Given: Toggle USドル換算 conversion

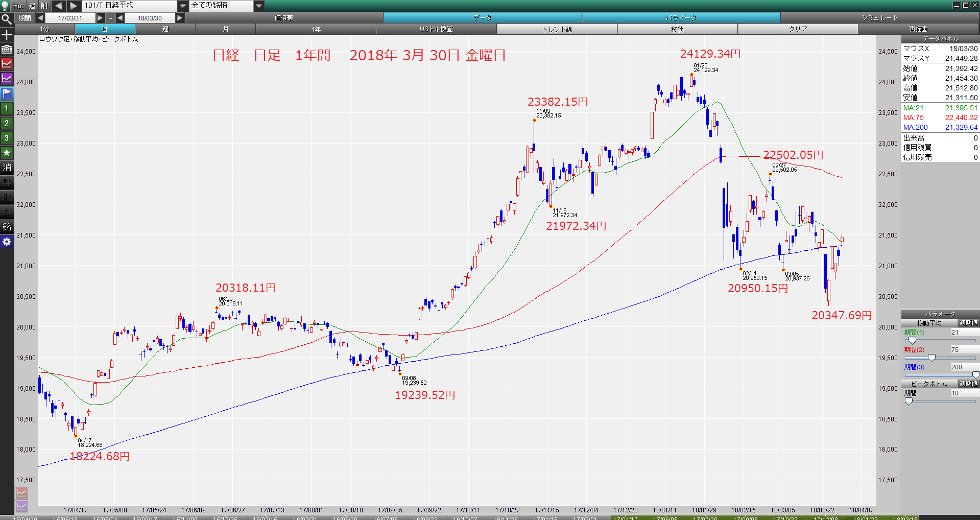Looking at the screenshot, I should (x=436, y=29).
